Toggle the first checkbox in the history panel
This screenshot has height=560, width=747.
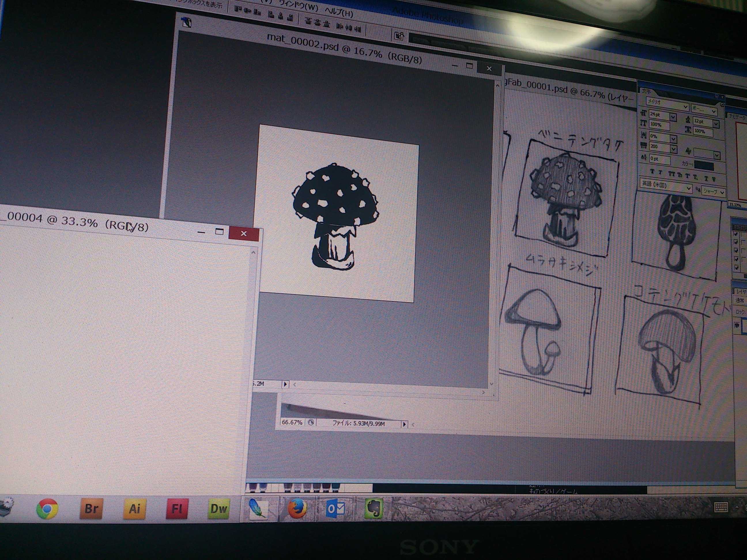coord(736,234)
